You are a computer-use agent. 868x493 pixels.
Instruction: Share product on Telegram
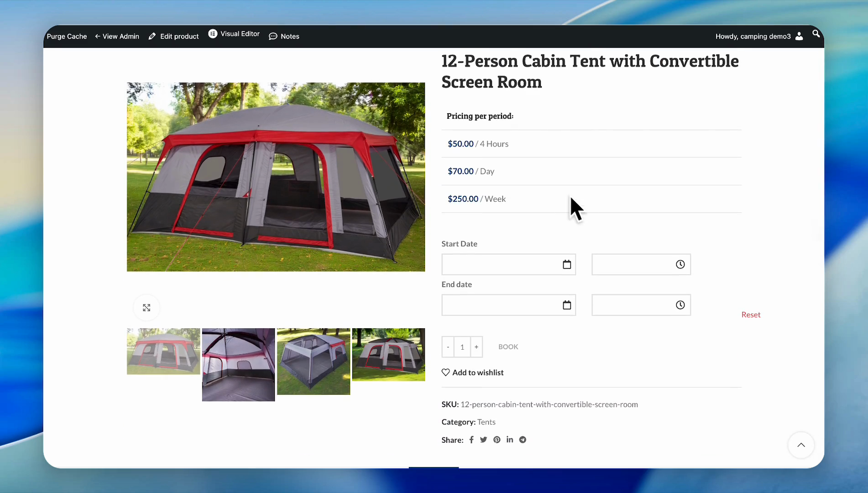click(523, 440)
